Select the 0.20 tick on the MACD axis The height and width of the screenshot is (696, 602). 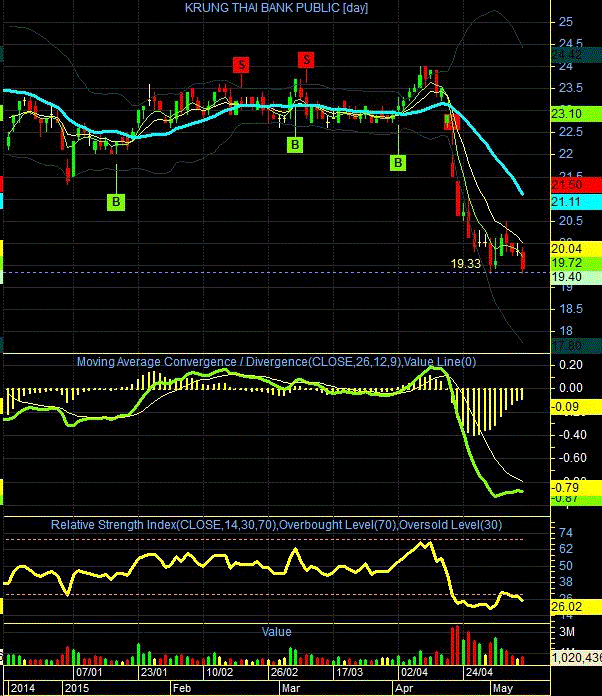(571, 365)
